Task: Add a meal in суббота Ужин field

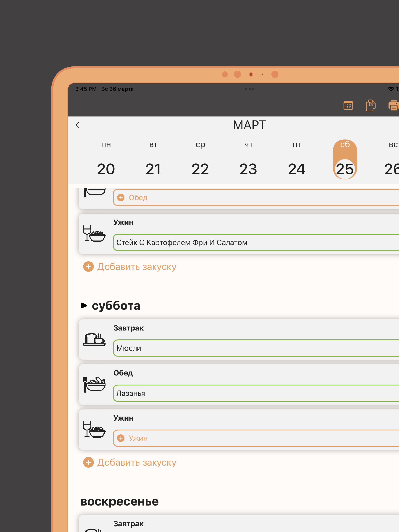Action: [256, 438]
